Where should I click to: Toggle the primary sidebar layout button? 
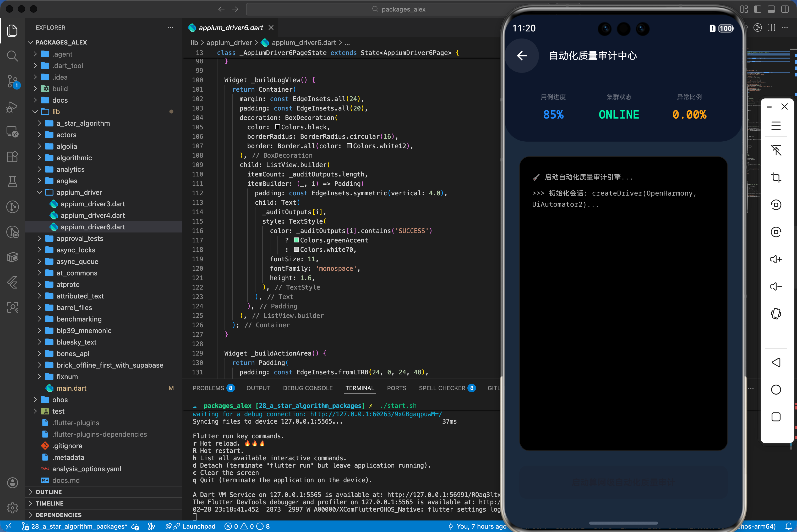(x=757, y=9)
